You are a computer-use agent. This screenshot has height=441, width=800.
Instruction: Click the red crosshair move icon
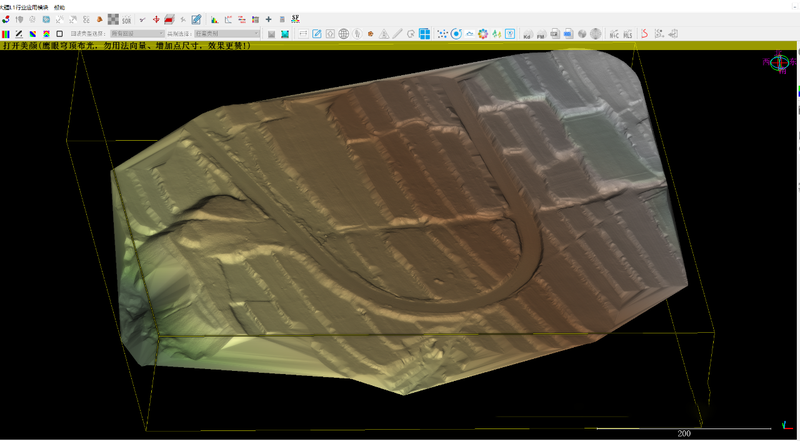pos(156,19)
